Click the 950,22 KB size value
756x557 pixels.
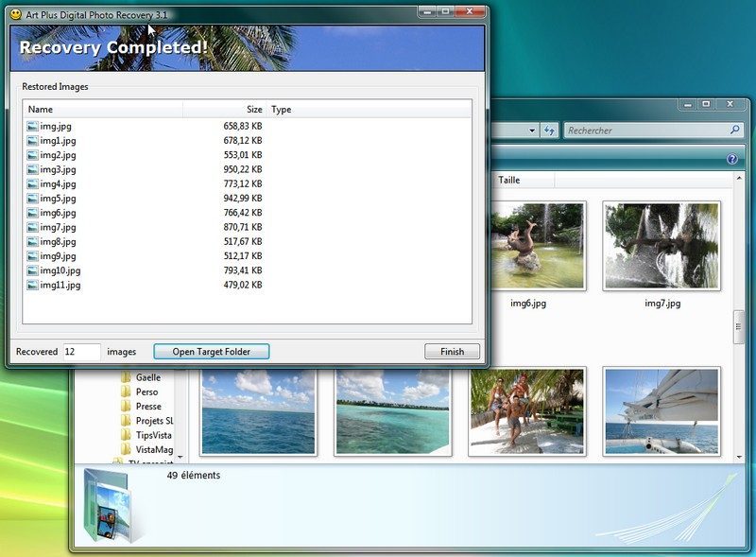click(x=243, y=170)
